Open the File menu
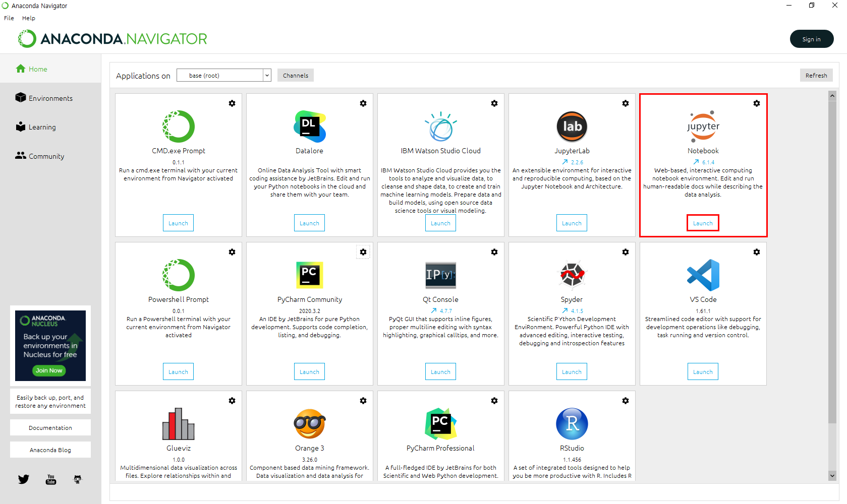Image resolution: width=847 pixels, height=504 pixels. [9, 18]
